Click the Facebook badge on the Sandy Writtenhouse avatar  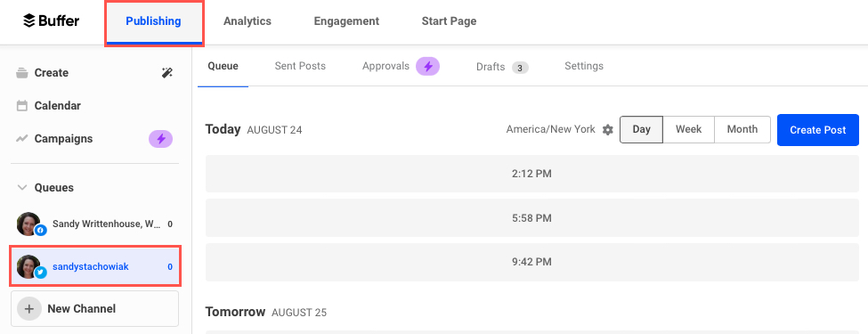40,231
